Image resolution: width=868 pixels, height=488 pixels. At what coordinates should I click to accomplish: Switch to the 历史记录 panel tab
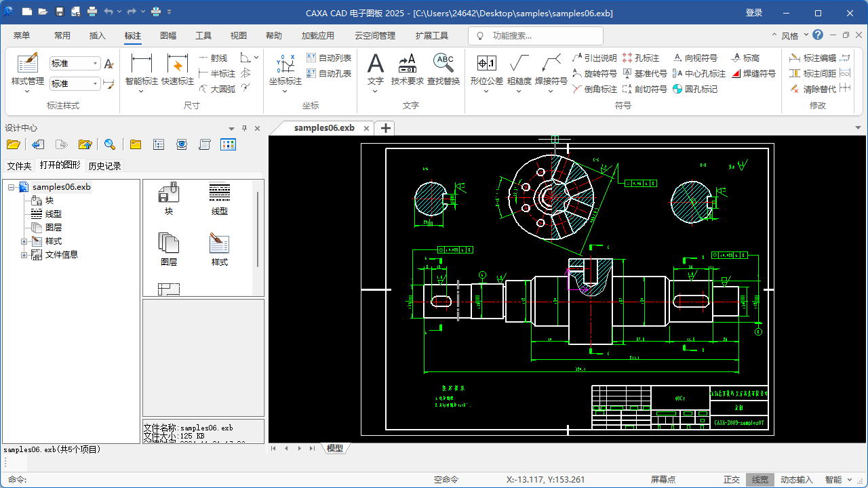point(104,165)
